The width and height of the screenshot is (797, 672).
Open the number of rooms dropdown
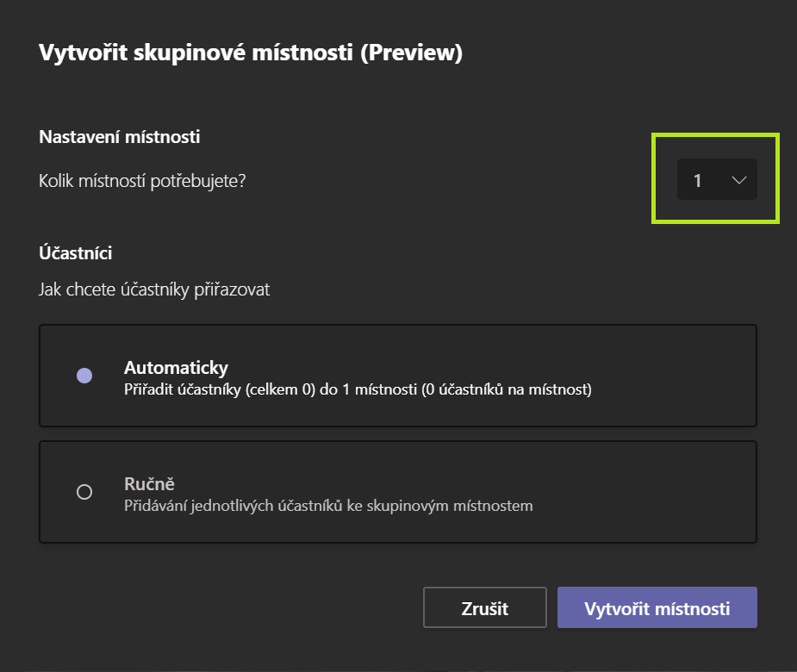click(x=717, y=180)
